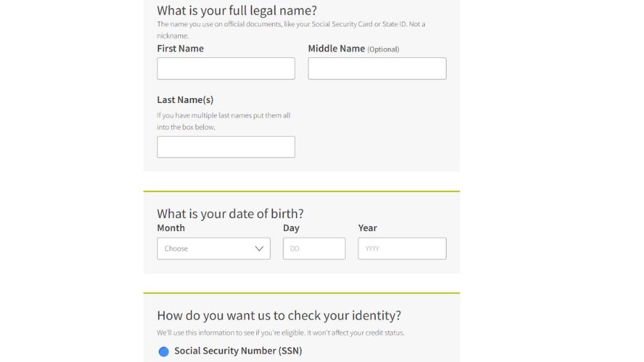Click the chevron arrow in Month selector
This screenshot has width=644, height=362.
(x=259, y=249)
